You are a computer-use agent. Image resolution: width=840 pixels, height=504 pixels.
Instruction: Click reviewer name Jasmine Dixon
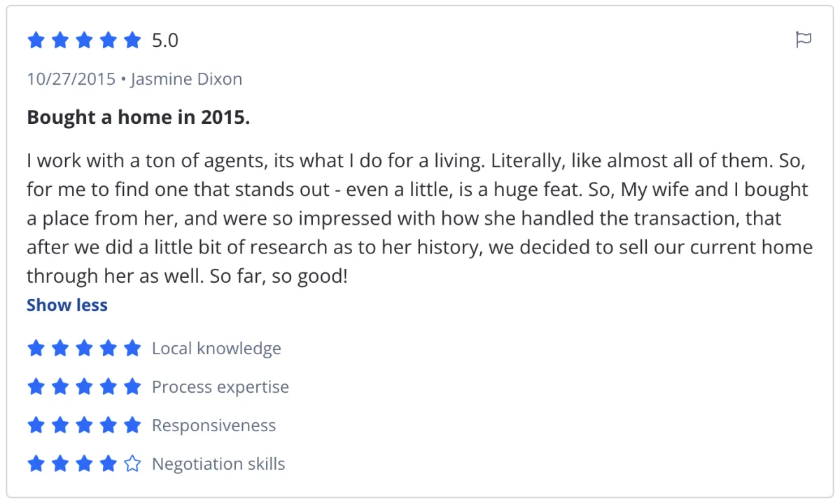[186, 79]
